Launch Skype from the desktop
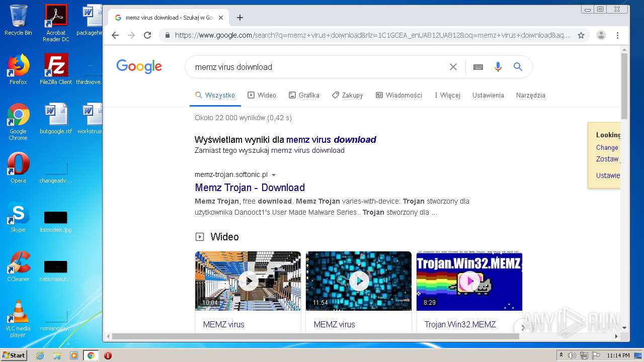This screenshot has width=644, height=362. (18, 217)
